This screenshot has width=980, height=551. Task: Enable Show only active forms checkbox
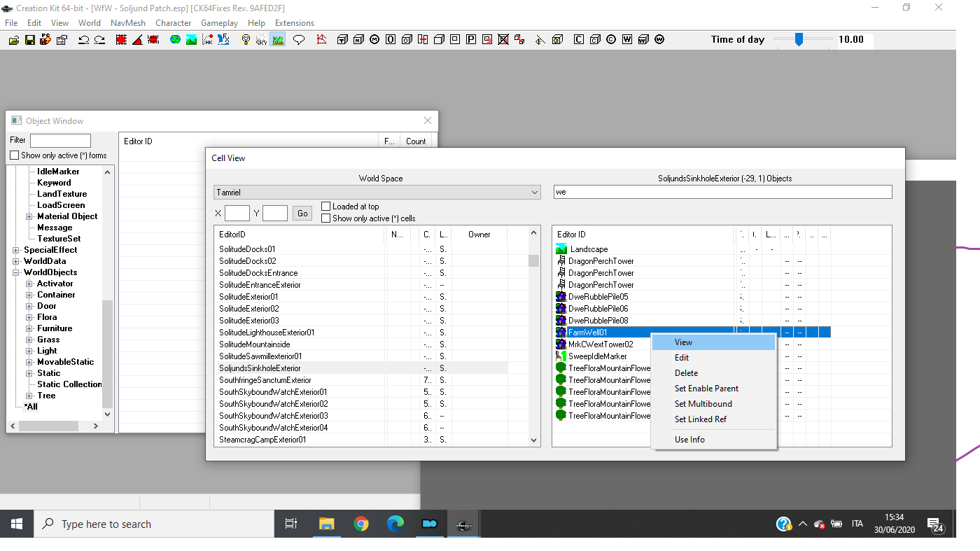click(15, 155)
